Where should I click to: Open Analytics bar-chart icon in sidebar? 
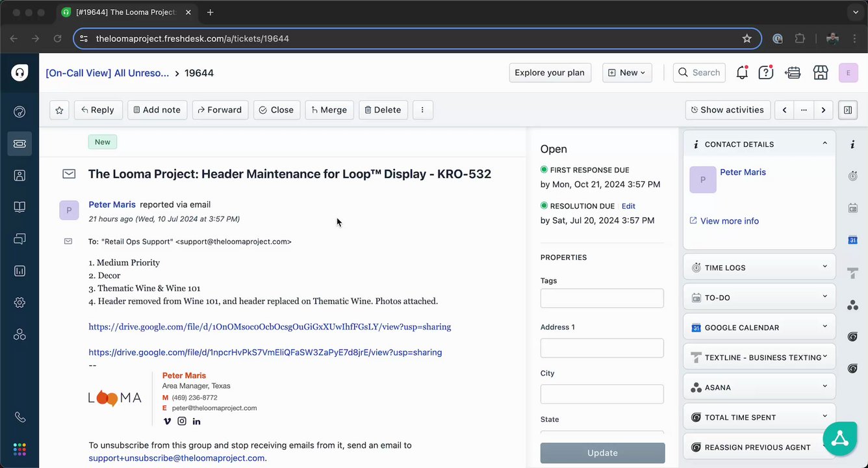19,271
